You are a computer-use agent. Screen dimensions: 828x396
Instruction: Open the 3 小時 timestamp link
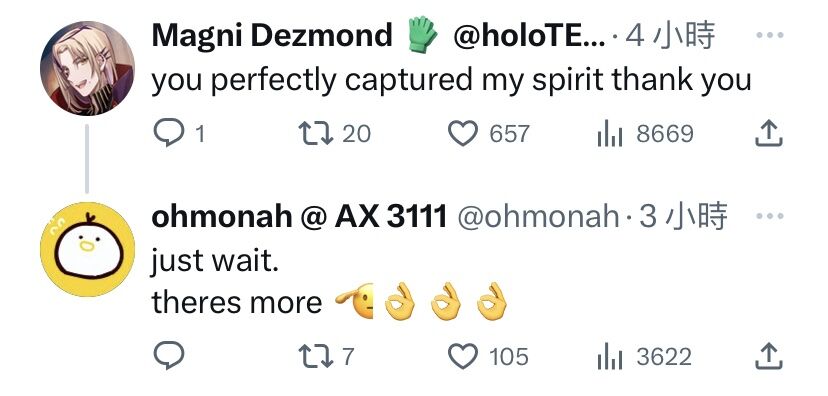tap(683, 216)
